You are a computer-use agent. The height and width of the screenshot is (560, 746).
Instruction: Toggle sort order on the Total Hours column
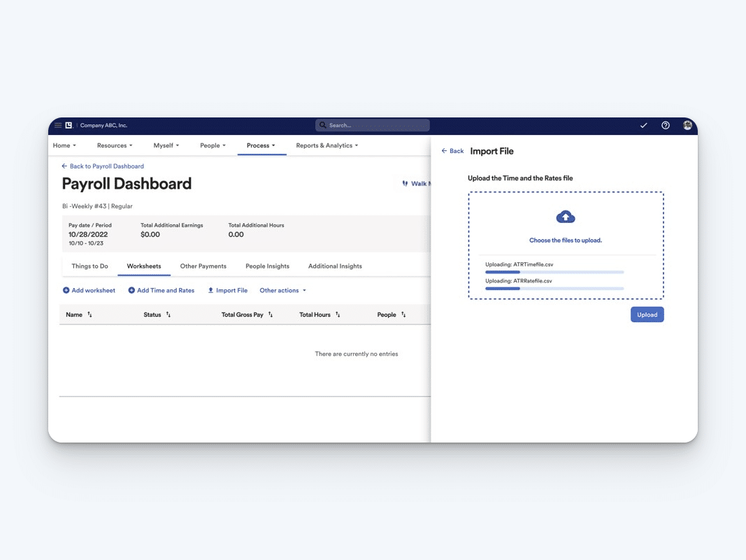coord(338,315)
